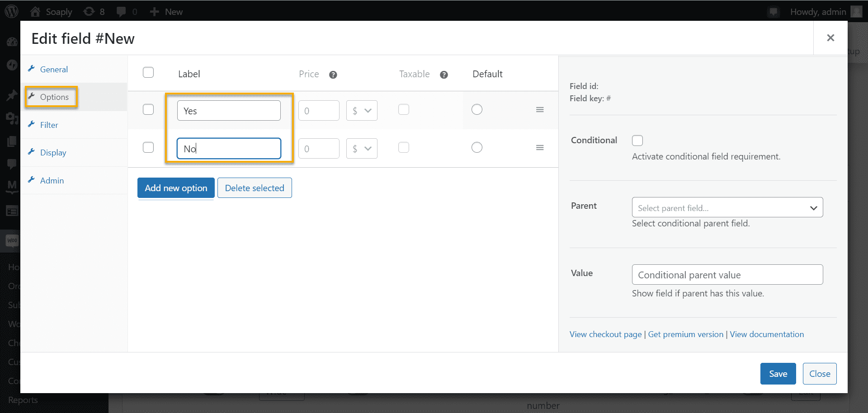This screenshot has height=413, width=868.
Task: Click the No label input field
Action: click(x=229, y=149)
